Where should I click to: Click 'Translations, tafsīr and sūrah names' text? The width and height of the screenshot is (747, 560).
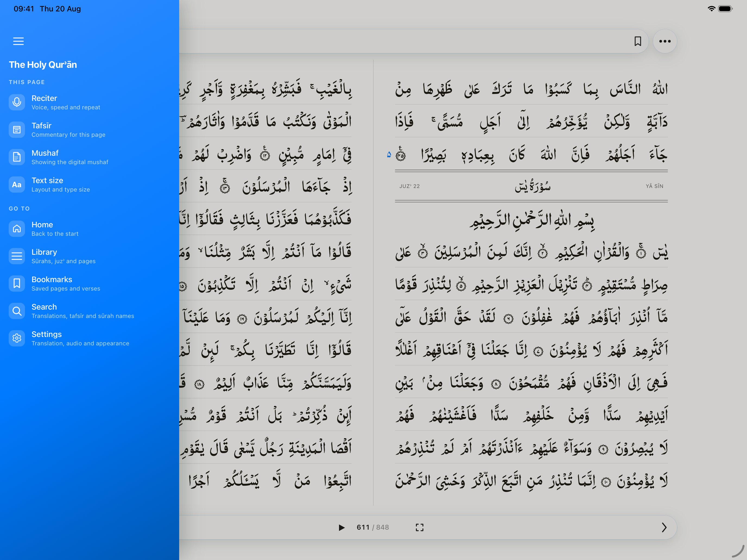pyautogui.click(x=83, y=316)
